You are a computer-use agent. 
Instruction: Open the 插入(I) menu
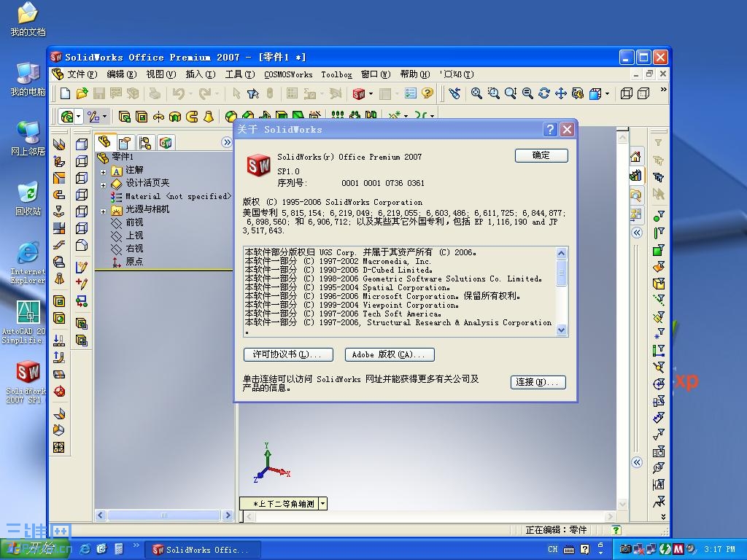(x=201, y=74)
